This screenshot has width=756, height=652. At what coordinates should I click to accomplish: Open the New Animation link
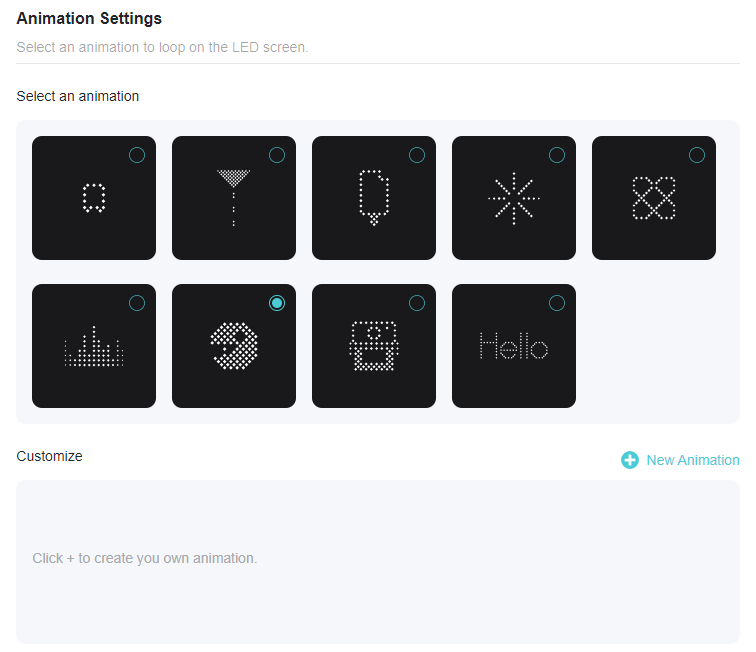(692, 460)
